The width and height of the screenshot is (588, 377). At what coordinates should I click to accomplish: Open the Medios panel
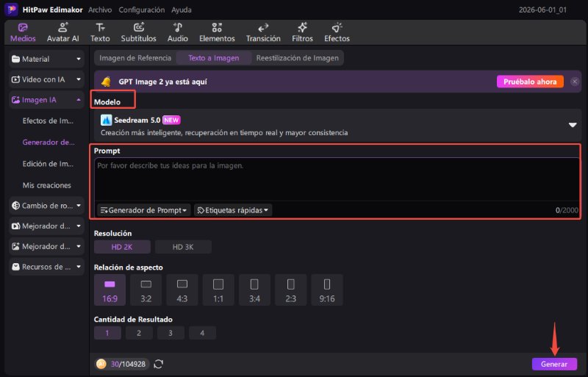[x=23, y=32]
